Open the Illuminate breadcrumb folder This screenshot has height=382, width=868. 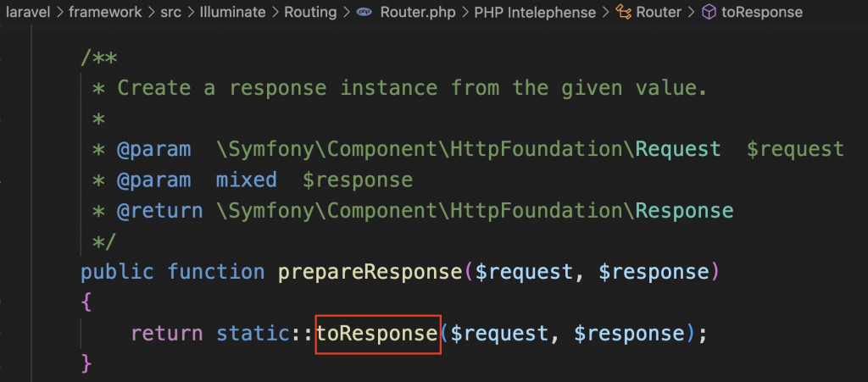point(233,12)
